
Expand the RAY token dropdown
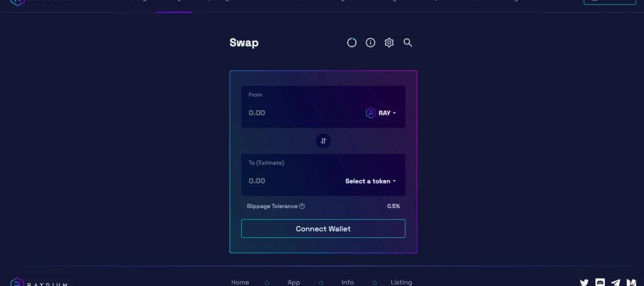tap(387, 113)
